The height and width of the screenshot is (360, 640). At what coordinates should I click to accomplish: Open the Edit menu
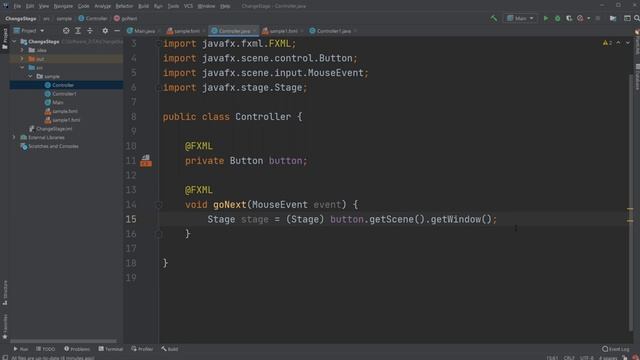click(30, 6)
